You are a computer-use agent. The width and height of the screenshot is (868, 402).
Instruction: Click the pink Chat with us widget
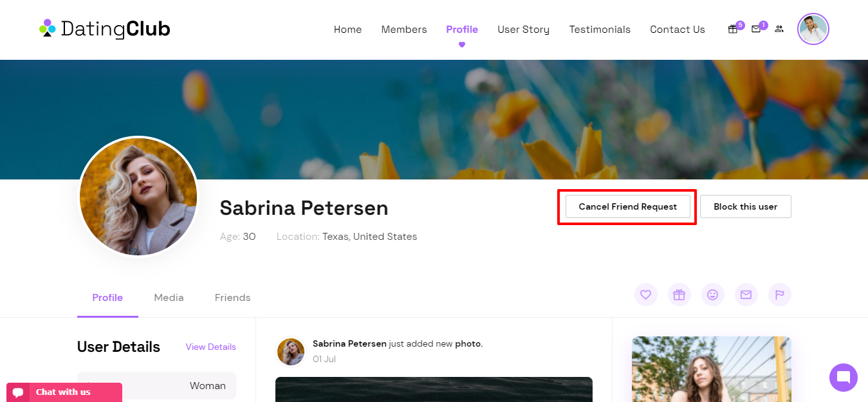(x=64, y=392)
